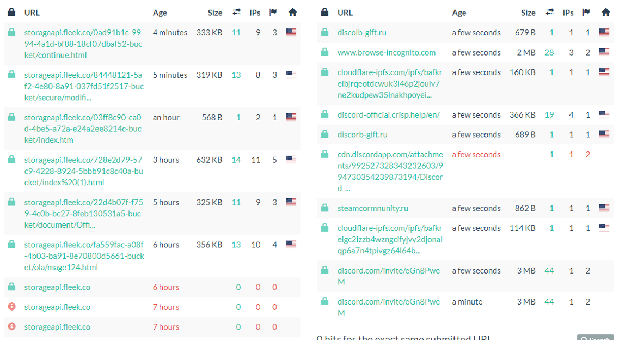Click the transfer arrows header icon in left table
Screen dimensions: 644x340
(x=237, y=13)
